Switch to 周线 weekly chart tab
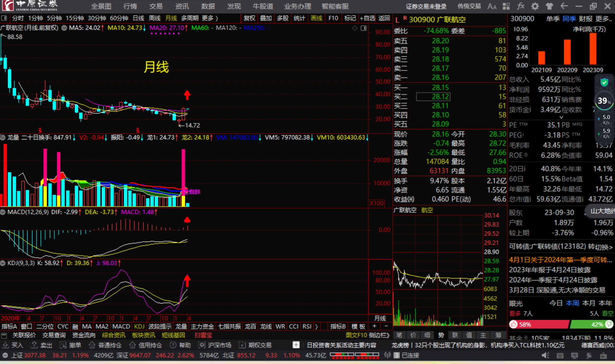Image resolution: width=615 pixels, height=364 pixels. pos(155,18)
